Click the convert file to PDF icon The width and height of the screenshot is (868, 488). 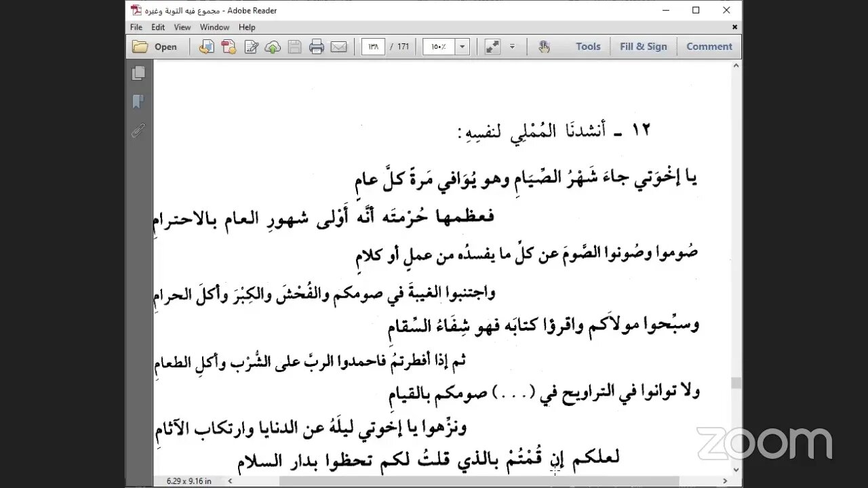tap(206, 47)
